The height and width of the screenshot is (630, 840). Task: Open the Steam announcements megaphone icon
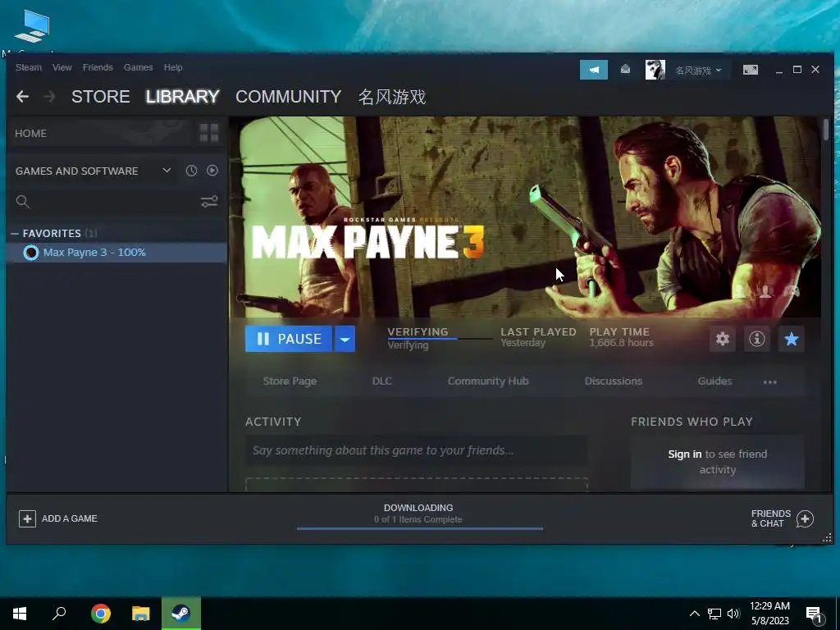pyautogui.click(x=594, y=70)
